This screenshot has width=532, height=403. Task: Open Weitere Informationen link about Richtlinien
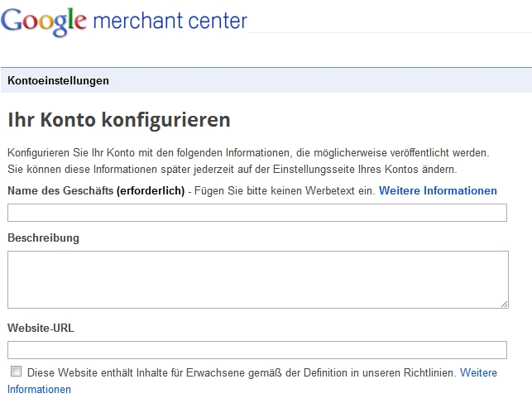(x=478, y=373)
